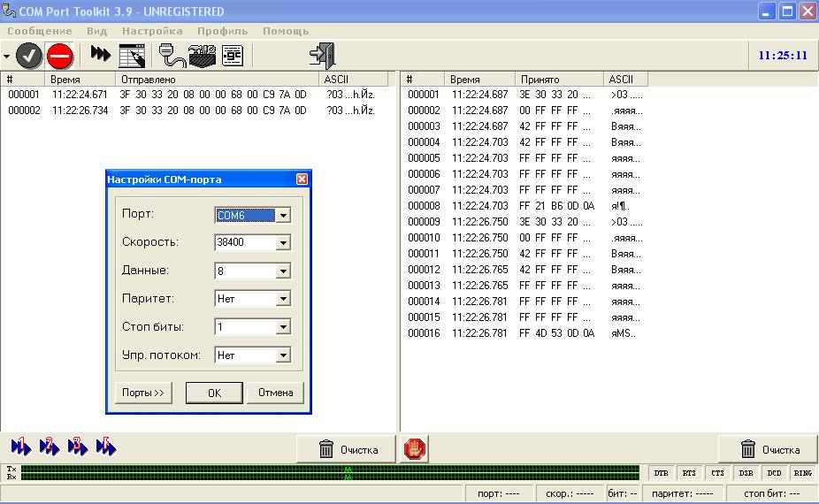The image size is (819, 504).
Task: Click the script list icon in toolbar
Action: coord(233,56)
